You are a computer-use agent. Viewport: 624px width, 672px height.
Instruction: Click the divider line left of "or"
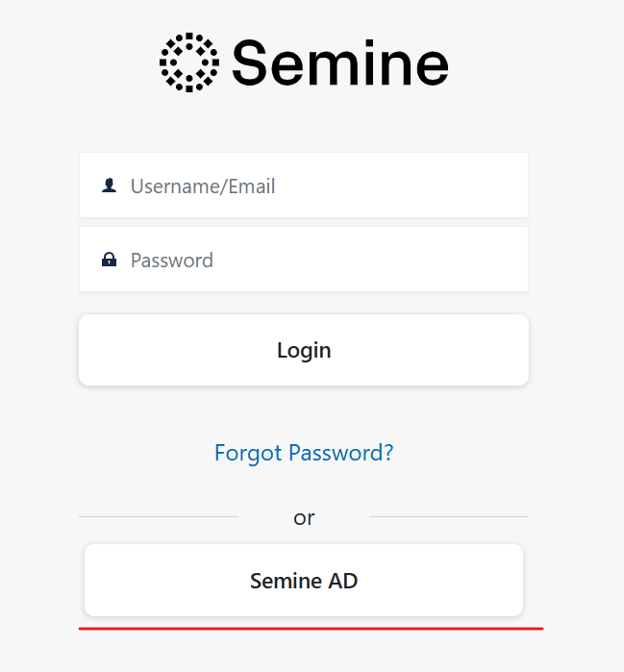[159, 517]
